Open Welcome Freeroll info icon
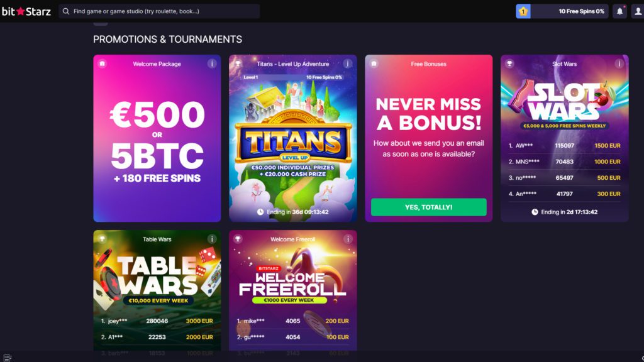The height and width of the screenshot is (362, 644). pos(348,239)
